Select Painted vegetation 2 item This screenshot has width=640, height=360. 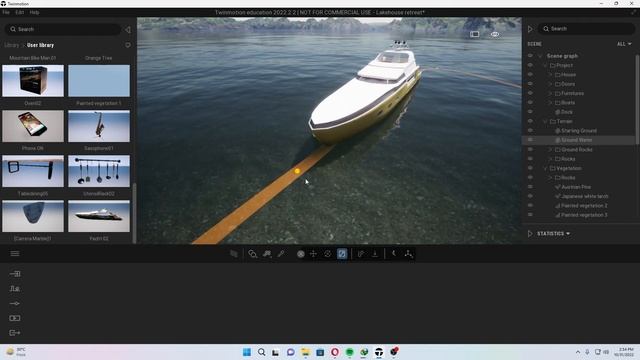tap(584, 206)
